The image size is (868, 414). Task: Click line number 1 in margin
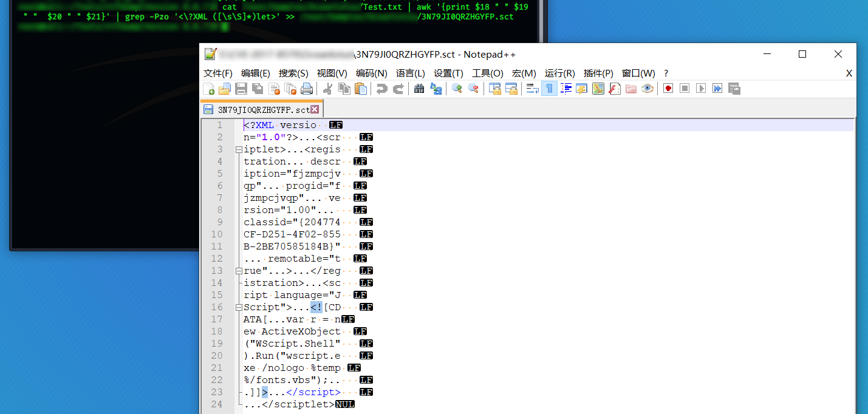[x=220, y=125]
